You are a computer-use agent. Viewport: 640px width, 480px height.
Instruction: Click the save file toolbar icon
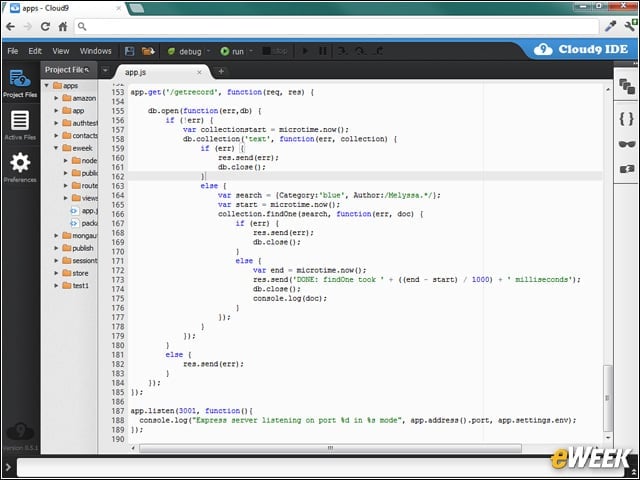tap(129, 51)
